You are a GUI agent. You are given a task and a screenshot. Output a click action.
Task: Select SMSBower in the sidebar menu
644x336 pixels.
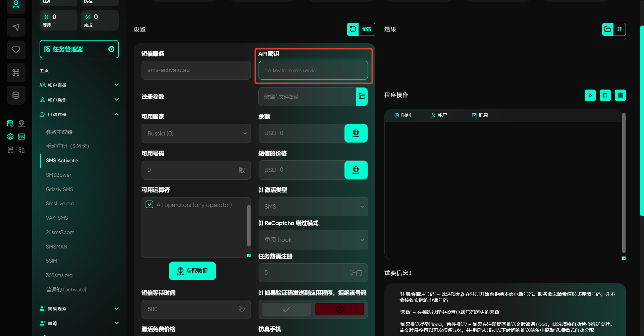59,175
